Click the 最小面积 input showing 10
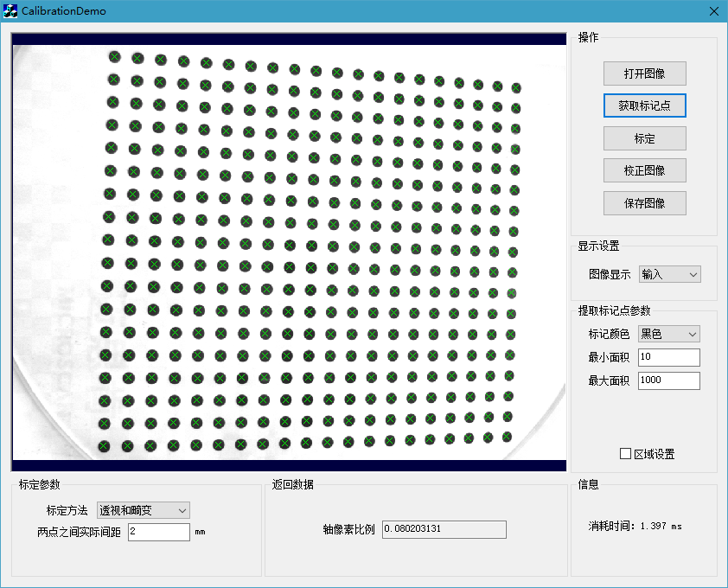The image size is (728, 588). coord(668,357)
